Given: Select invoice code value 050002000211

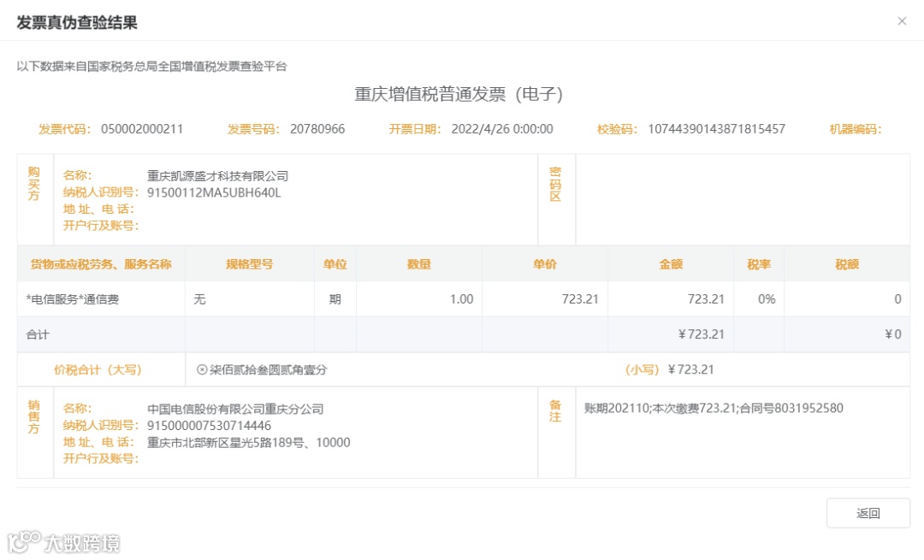Looking at the screenshot, I should [142, 129].
